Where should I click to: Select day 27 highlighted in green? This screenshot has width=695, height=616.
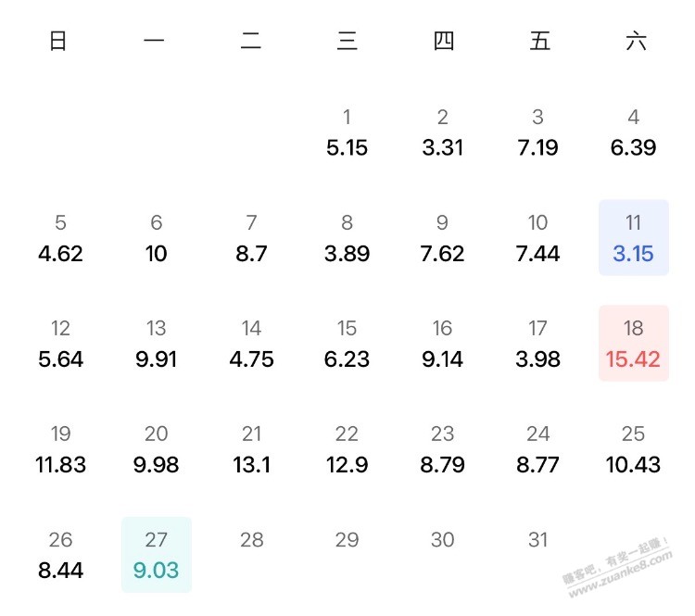[x=156, y=554]
